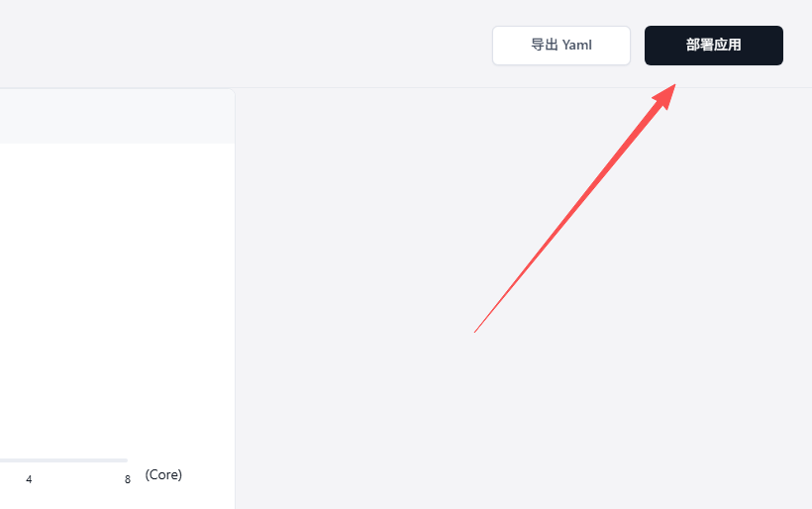The height and width of the screenshot is (509, 812).
Task: Click the gray header strip of card
Action: (x=117, y=117)
